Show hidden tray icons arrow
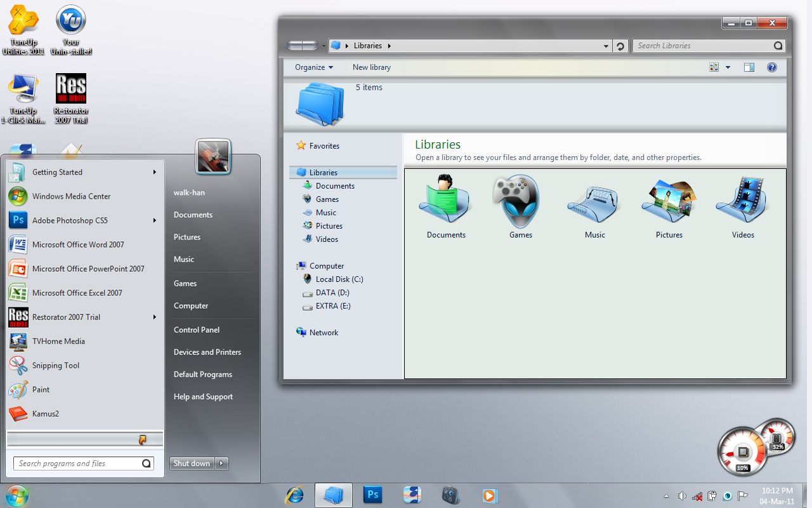 coord(666,496)
